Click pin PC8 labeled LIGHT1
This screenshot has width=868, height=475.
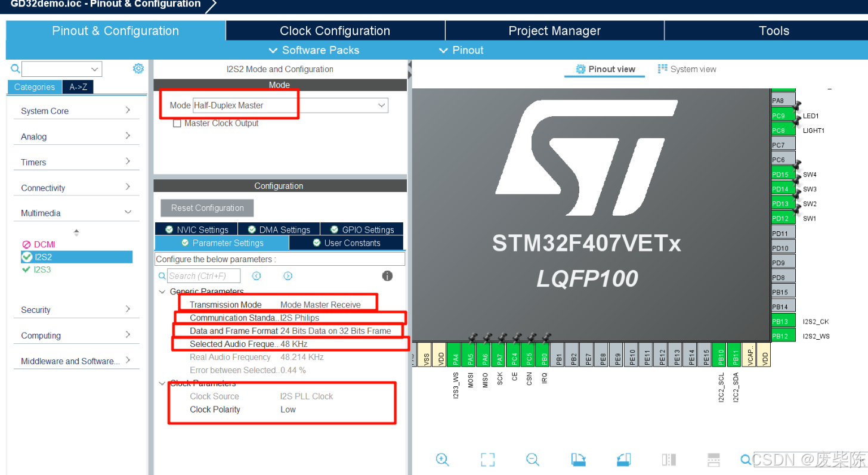click(x=783, y=130)
